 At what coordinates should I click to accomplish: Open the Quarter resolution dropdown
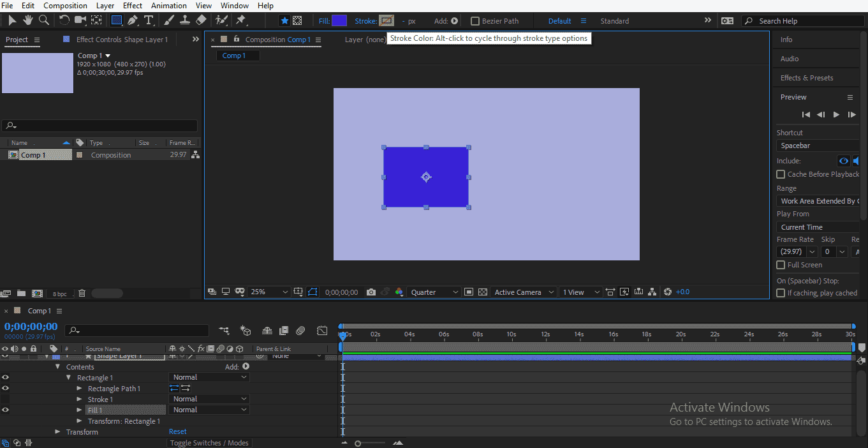point(434,292)
